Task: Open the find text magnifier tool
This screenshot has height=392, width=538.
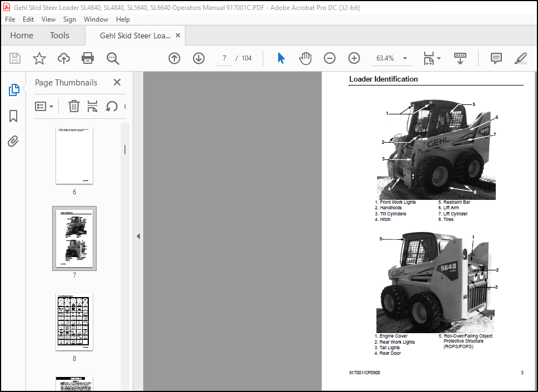Action: pos(113,58)
